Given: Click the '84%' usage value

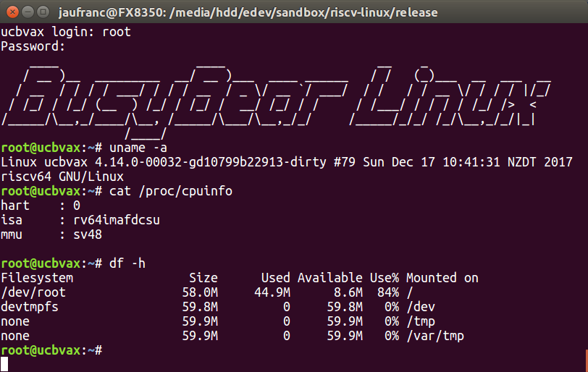Looking at the screenshot, I should click(x=388, y=292).
